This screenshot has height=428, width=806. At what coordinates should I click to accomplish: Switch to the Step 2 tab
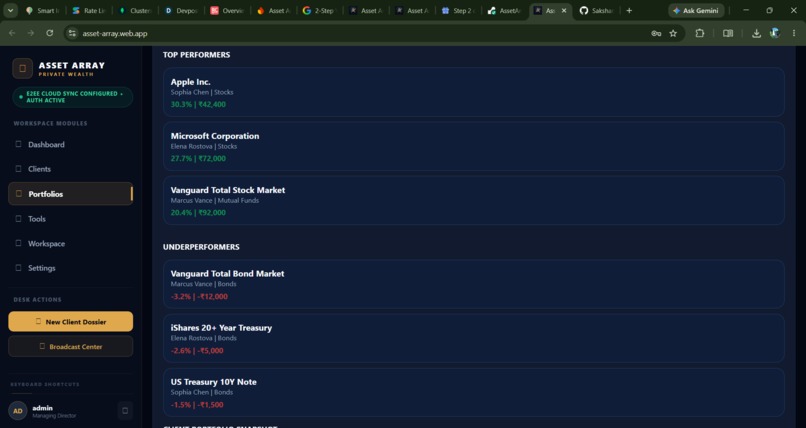tap(458, 10)
